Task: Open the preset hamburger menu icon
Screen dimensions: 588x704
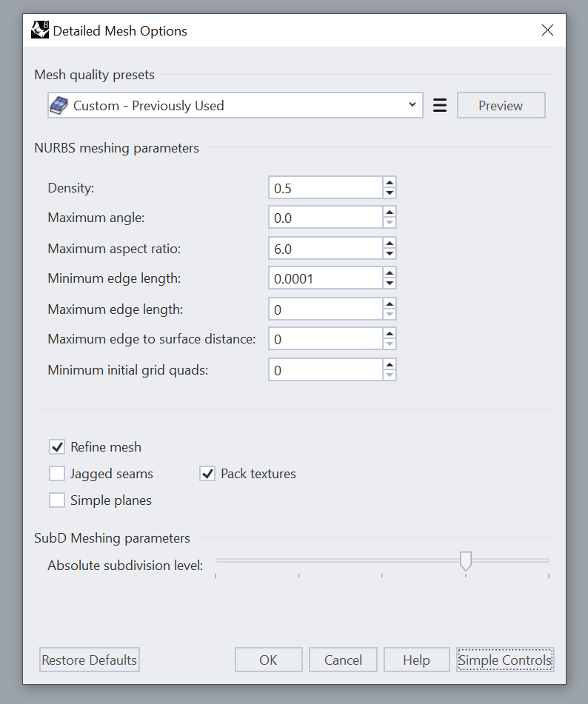Action: (x=440, y=106)
